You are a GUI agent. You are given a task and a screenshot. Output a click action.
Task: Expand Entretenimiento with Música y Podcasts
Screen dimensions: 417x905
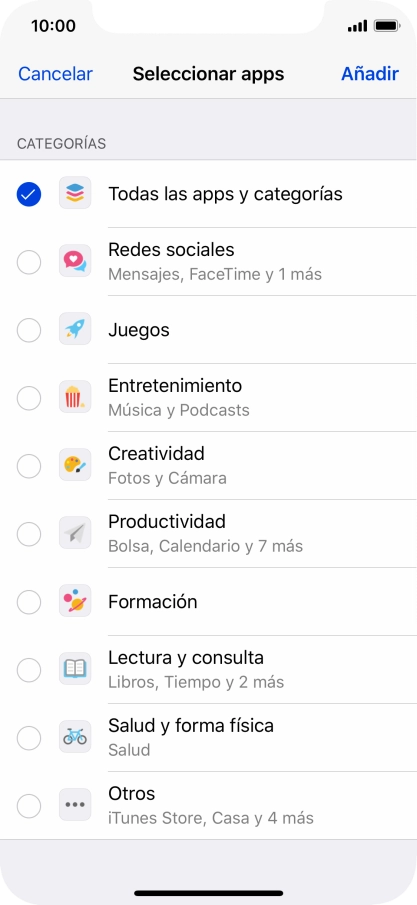coord(208,398)
